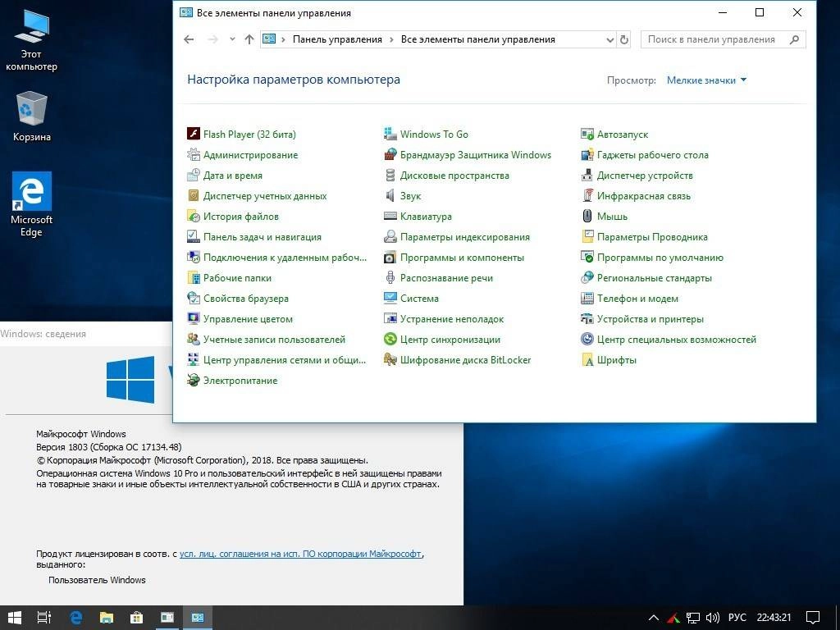840x630 pixels.
Task: Open the Брандмауэр Защитника Windows icon
Action: tap(390, 155)
